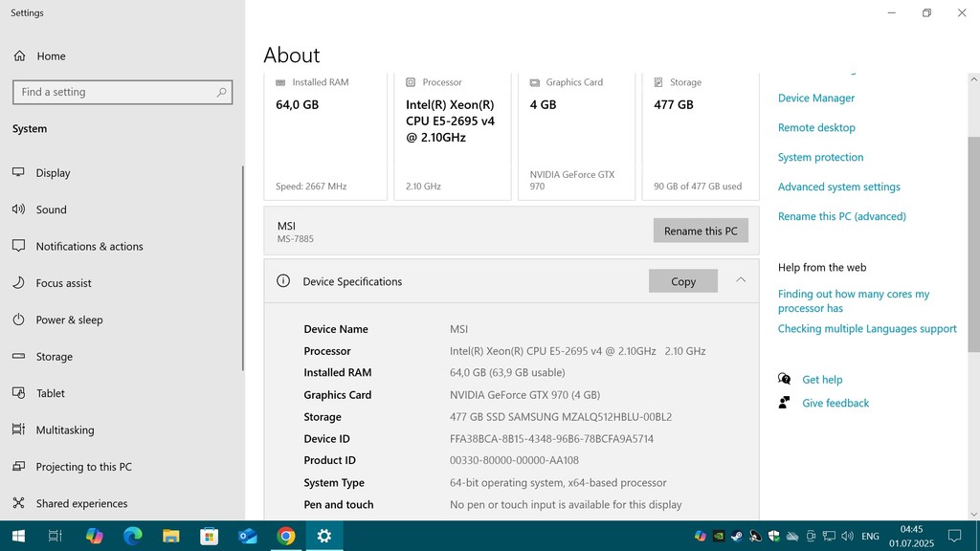Viewport: 980px width, 551px height.
Task: Click the 'MS-7885' model text
Action: click(295, 238)
